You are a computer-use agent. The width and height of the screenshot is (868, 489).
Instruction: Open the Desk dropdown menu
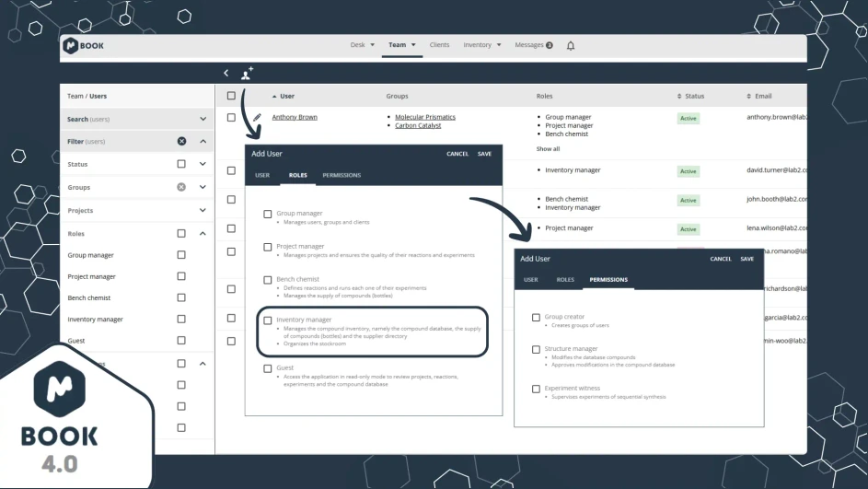pos(362,45)
